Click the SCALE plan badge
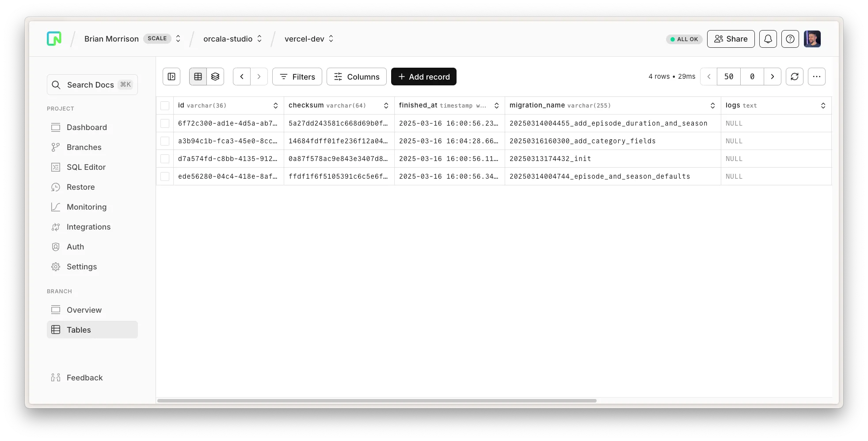The image size is (868, 441). click(x=157, y=38)
